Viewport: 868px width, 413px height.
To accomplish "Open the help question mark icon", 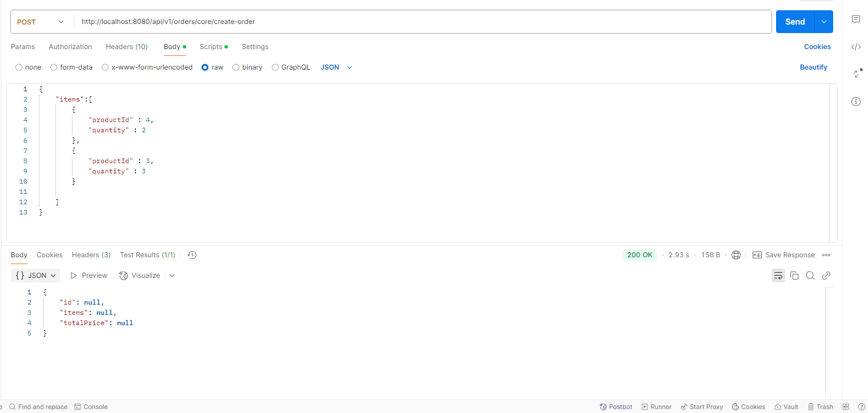I will (861, 407).
